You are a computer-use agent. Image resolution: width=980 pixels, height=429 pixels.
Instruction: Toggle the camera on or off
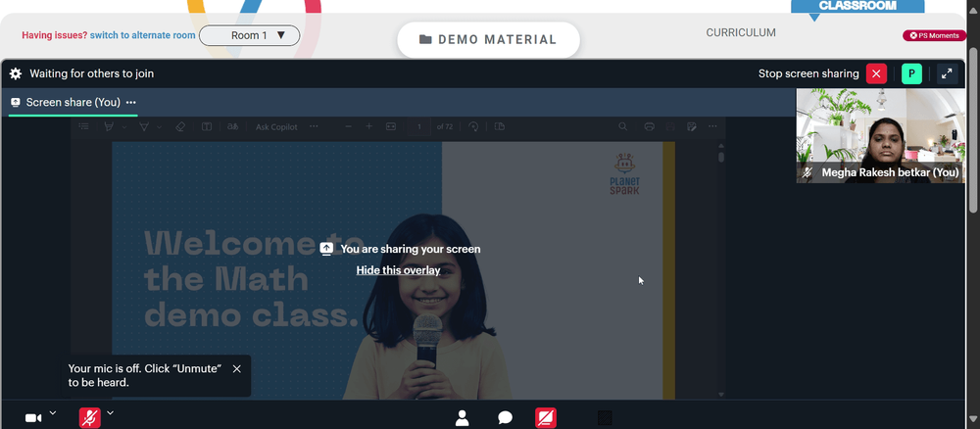click(33, 418)
